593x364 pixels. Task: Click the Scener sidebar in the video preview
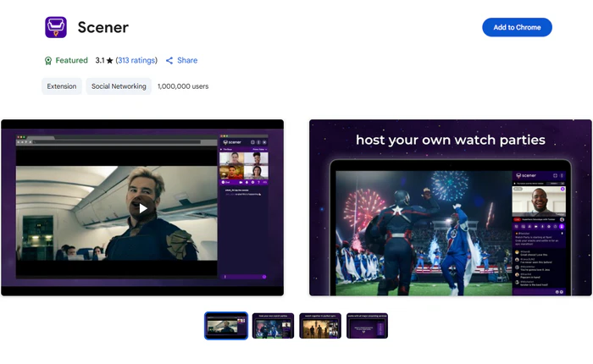244,207
